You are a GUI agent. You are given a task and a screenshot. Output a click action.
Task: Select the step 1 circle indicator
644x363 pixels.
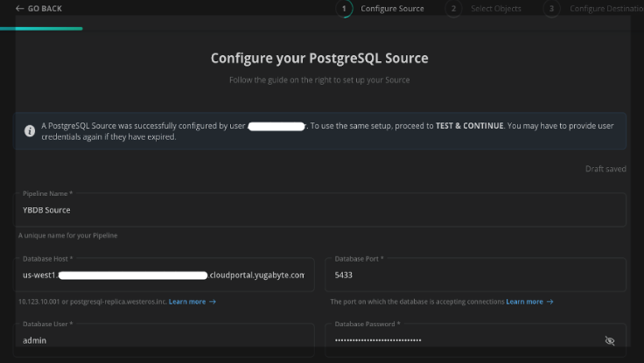[345, 9]
